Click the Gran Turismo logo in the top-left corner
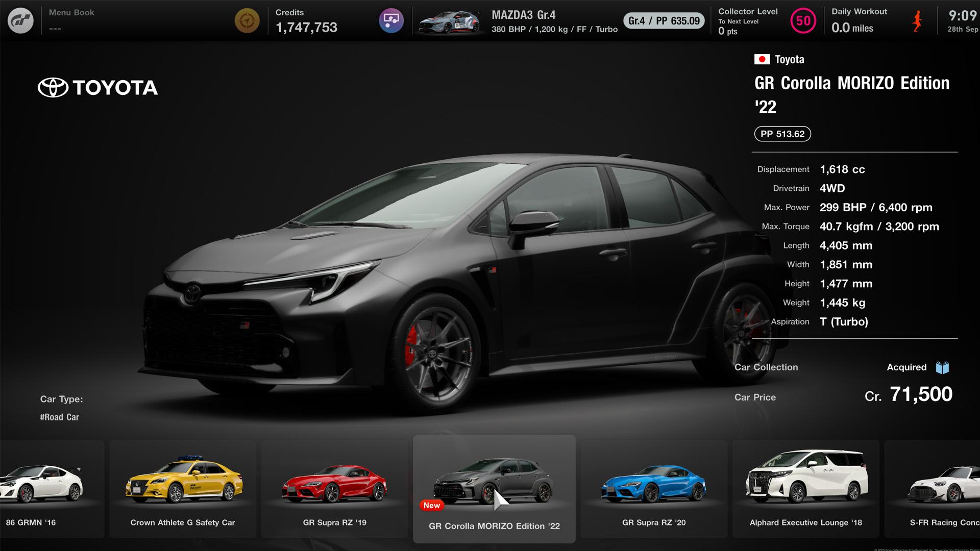980x551 pixels. 21,21
